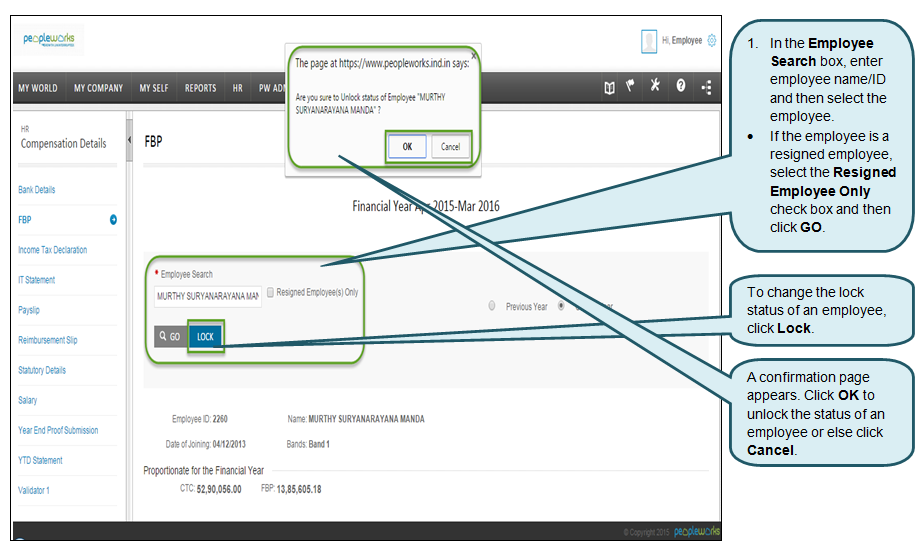Click the crossed tools icon in the navigation bar
Viewport: 917px width, 545px height.
click(655, 85)
